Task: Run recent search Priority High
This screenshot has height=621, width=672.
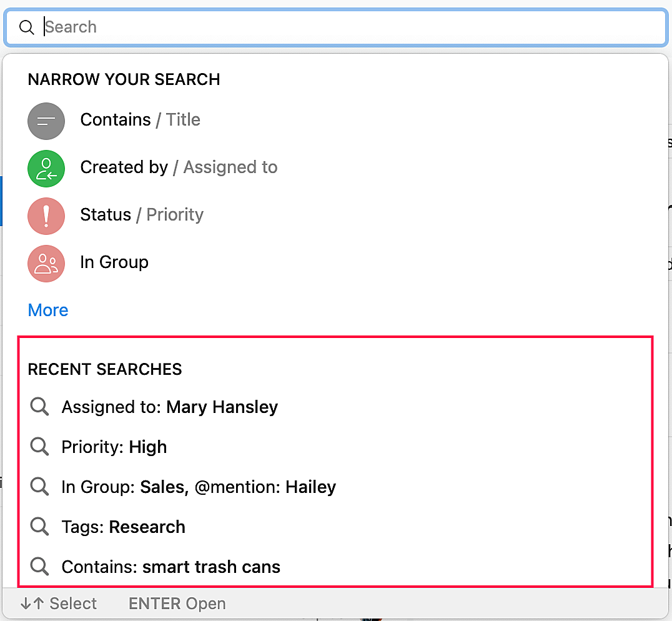Action: (x=114, y=447)
